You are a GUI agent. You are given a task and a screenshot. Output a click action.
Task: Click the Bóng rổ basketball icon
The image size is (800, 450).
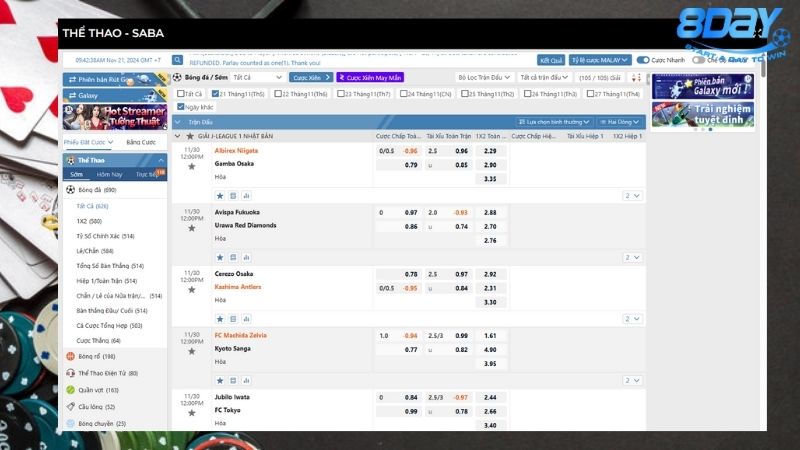pos(70,356)
